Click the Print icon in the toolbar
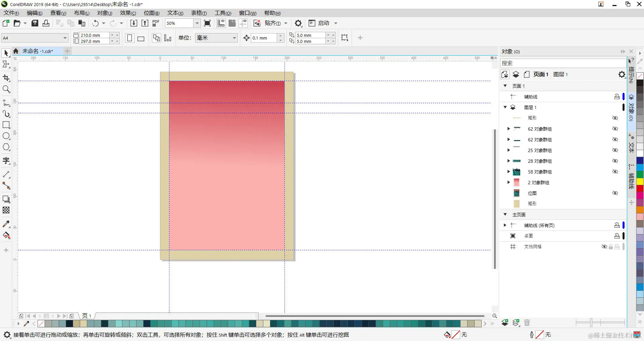 click(46, 23)
